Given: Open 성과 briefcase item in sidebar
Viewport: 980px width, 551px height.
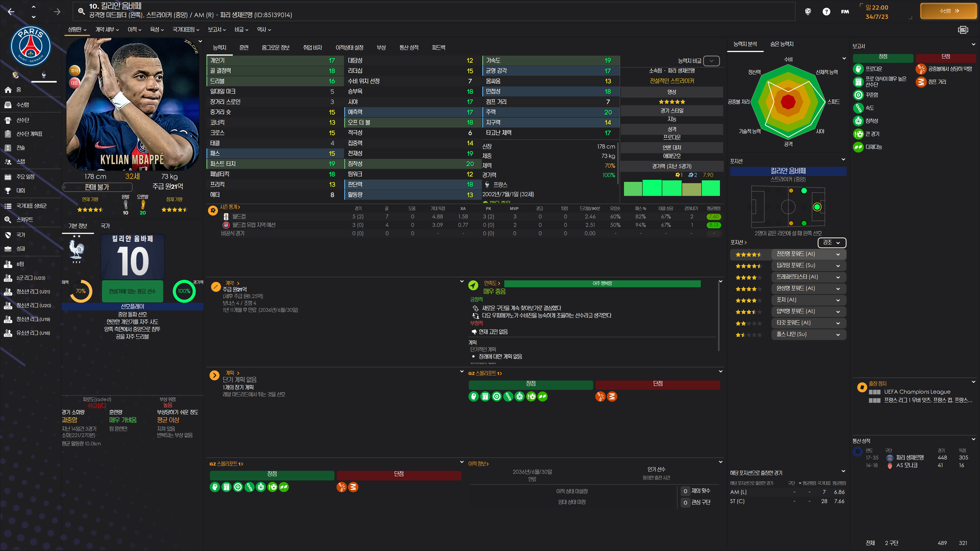Looking at the screenshot, I should pyautogui.click(x=30, y=248).
